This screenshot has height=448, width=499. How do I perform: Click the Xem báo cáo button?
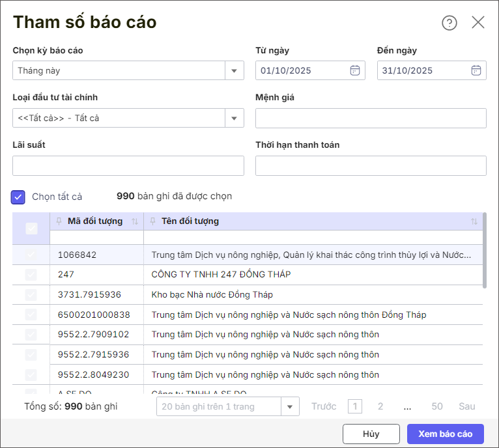point(446,434)
